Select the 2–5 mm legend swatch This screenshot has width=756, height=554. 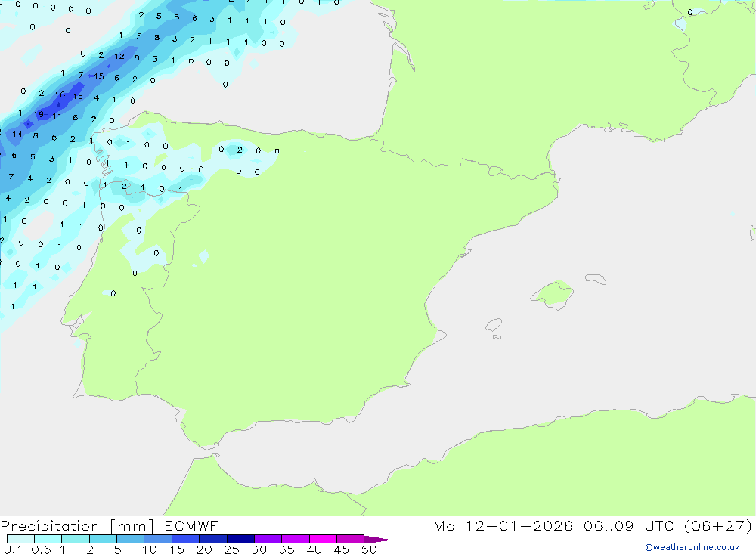pyautogui.click(x=103, y=539)
